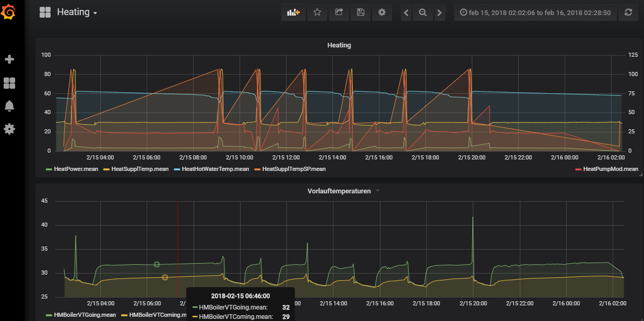Open the Heating panel title menu

pyautogui.click(x=339, y=45)
